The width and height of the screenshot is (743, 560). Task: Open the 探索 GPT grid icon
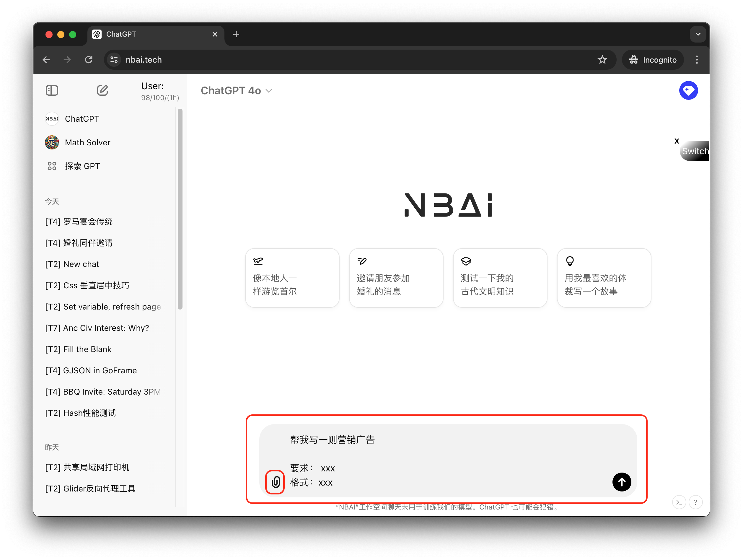(x=52, y=166)
